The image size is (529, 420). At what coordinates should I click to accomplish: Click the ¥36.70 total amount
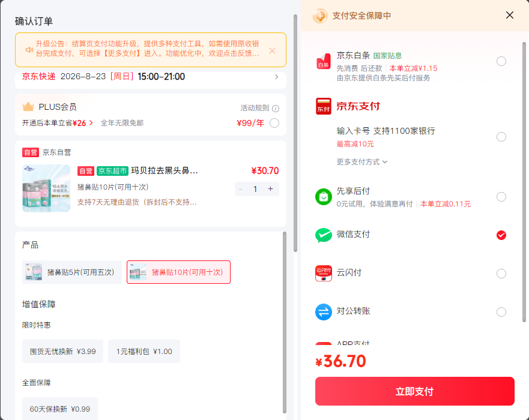point(340,361)
